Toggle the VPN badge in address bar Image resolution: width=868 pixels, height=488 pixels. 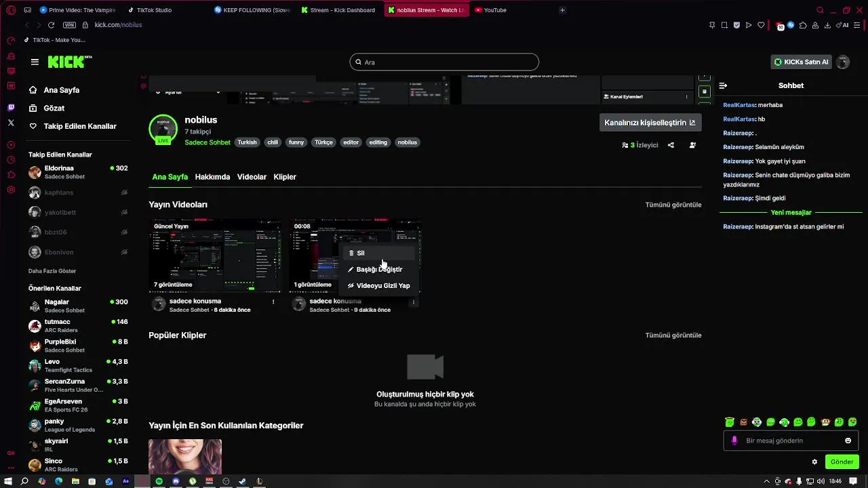click(x=69, y=25)
